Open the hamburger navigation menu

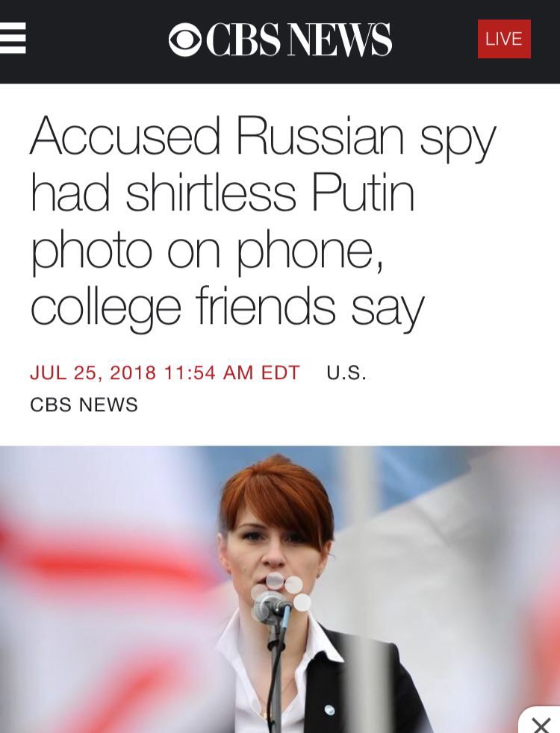tap(13, 38)
